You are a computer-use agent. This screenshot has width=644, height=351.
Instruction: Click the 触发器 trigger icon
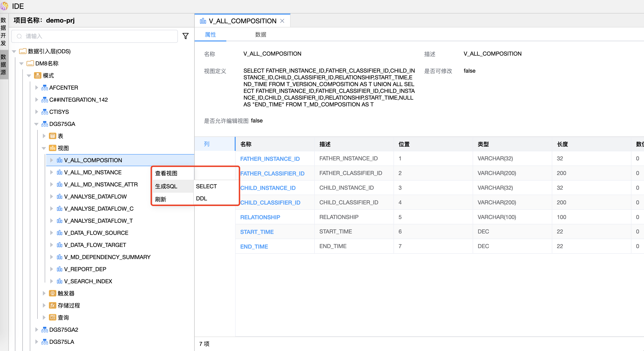(x=52, y=293)
